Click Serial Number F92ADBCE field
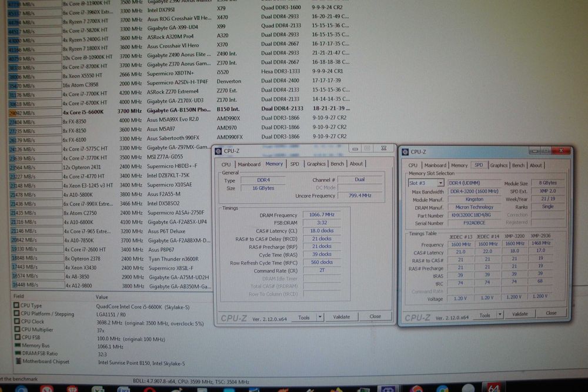The height and width of the screenshot is (392, 588). (x=474, y=223)
